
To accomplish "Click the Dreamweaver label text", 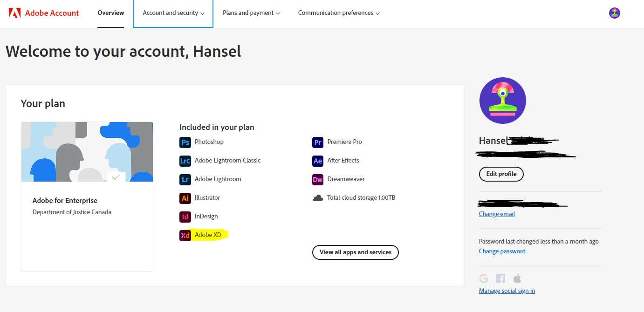I will coord(346,179).
